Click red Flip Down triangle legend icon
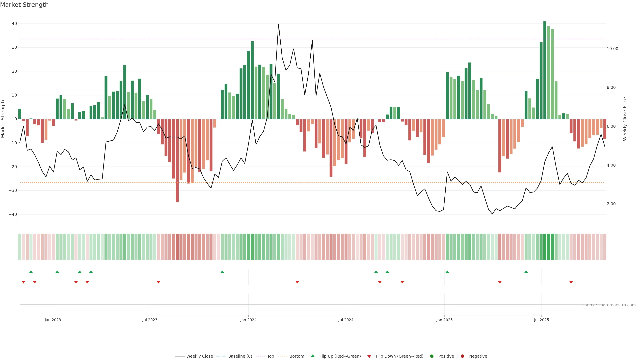 click(x=369, y=356)
